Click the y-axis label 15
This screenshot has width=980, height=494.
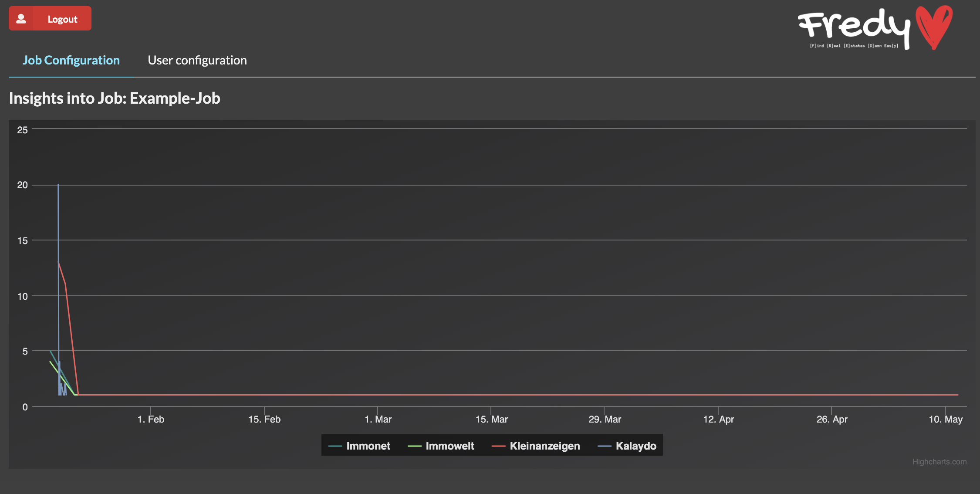22,240
